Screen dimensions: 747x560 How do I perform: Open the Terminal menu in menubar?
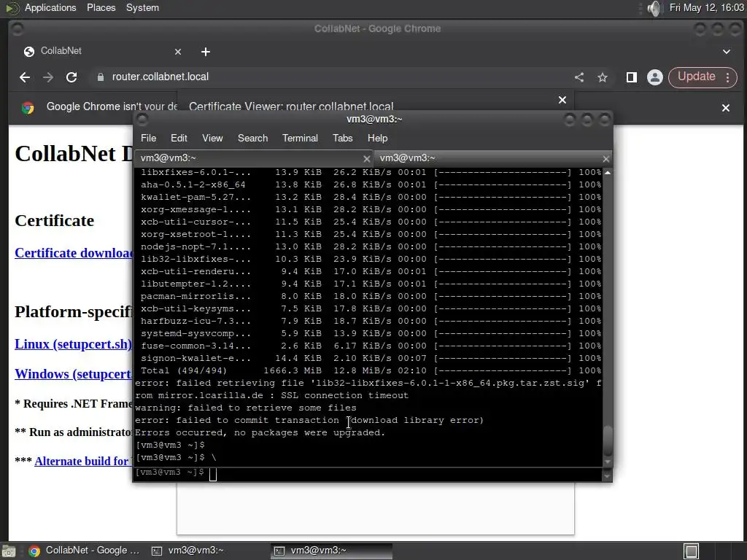300,138
